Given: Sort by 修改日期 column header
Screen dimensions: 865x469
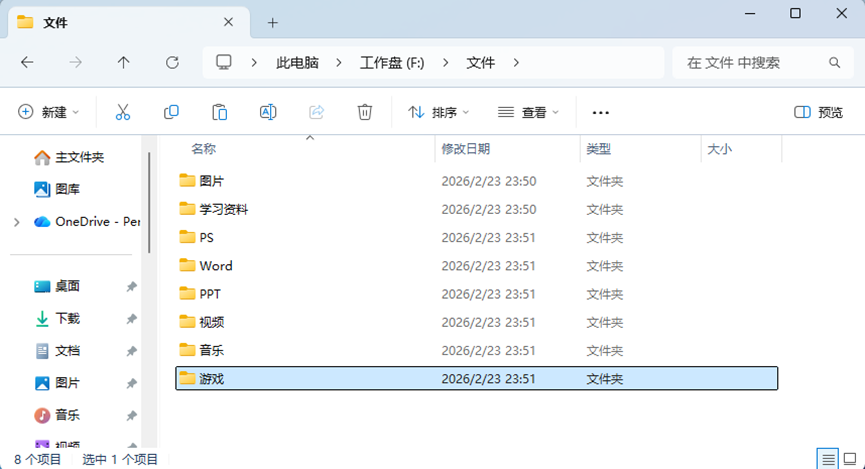Looking at the screenshot, I should pos(466,148).
